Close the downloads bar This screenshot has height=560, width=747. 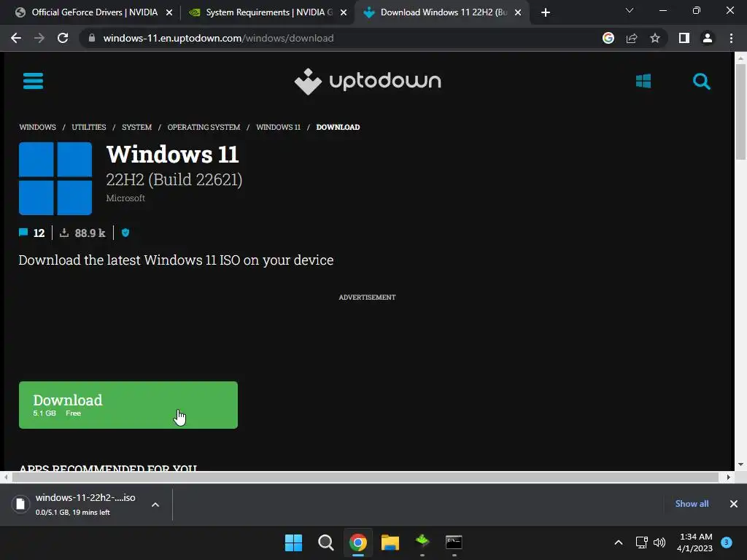[734, 504]
